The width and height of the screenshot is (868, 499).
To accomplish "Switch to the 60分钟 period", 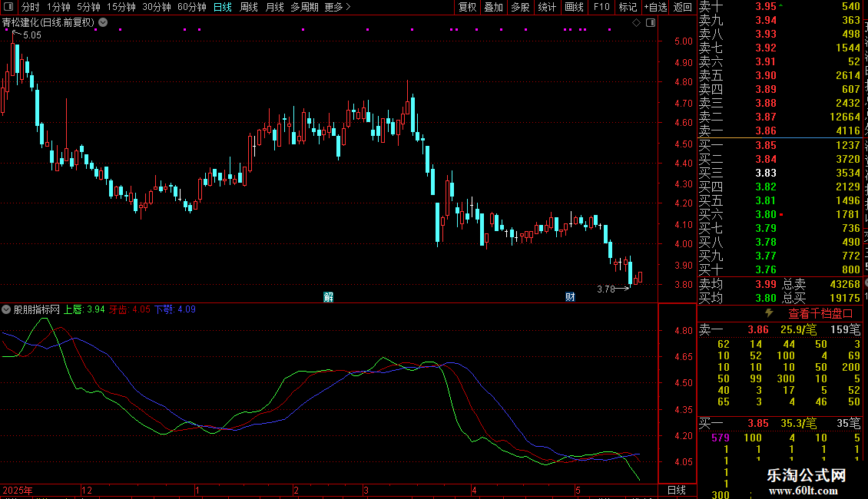I will click(191, 7).
